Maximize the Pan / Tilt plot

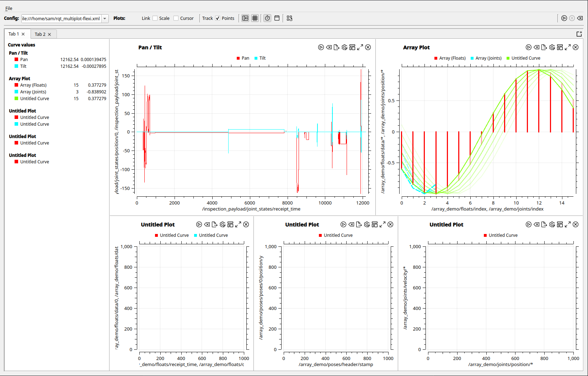pyautogui.click(x=360, y=47)
